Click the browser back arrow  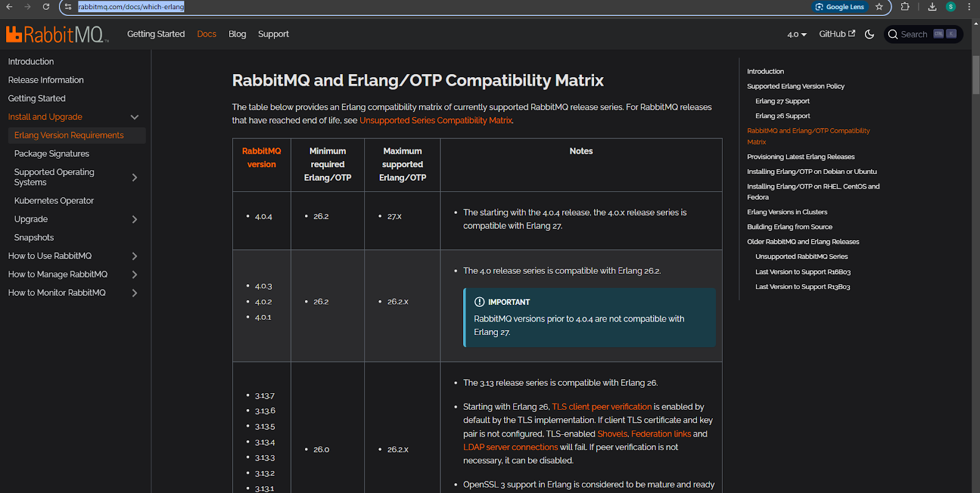(9, 7)
